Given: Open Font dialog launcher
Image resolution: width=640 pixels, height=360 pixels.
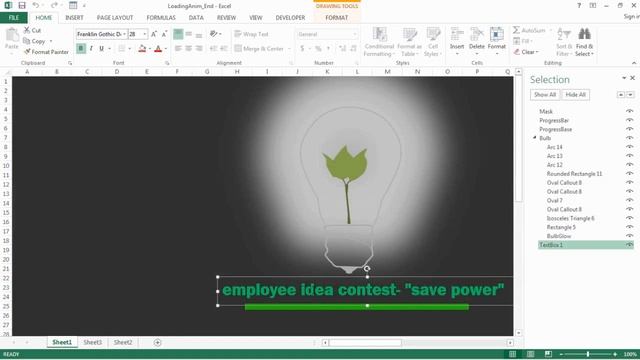Looking at the screenshot, I should pyautogui.click(x=167, y=63).
